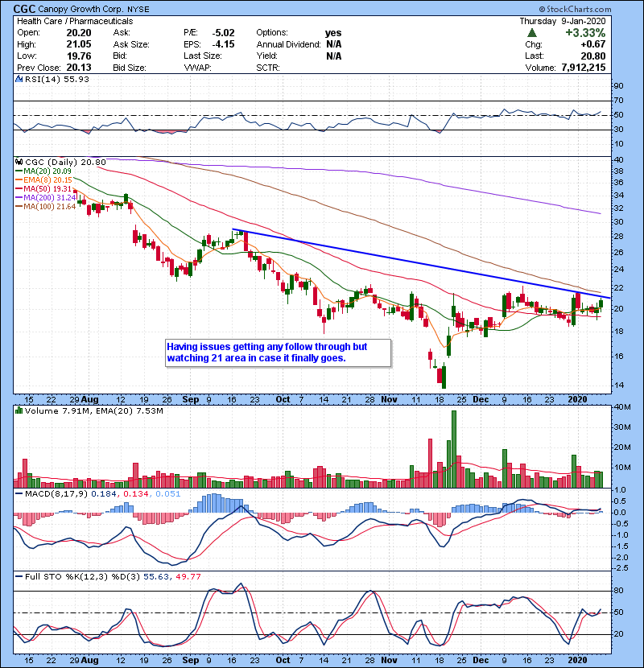The width and height of the screenshot is (644, 668).
Task: Click the last green candlestick on the chart
Action: (x=601, y=304)
